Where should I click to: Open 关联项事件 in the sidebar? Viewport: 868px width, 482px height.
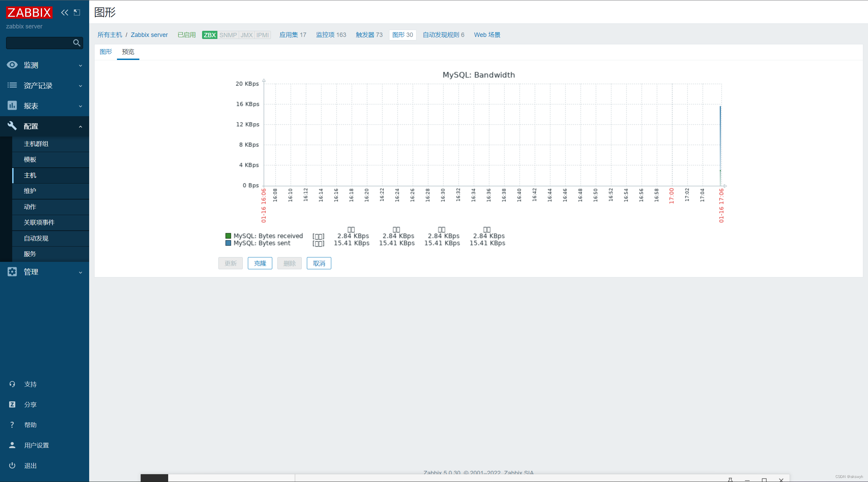[51, 223]
